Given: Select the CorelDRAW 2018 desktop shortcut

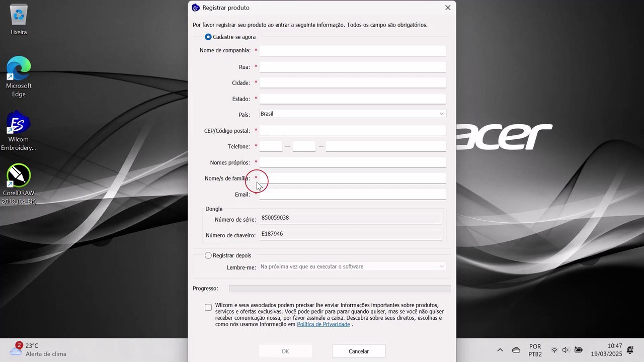Looking at the screenshot, I should (x=19, y=185).
